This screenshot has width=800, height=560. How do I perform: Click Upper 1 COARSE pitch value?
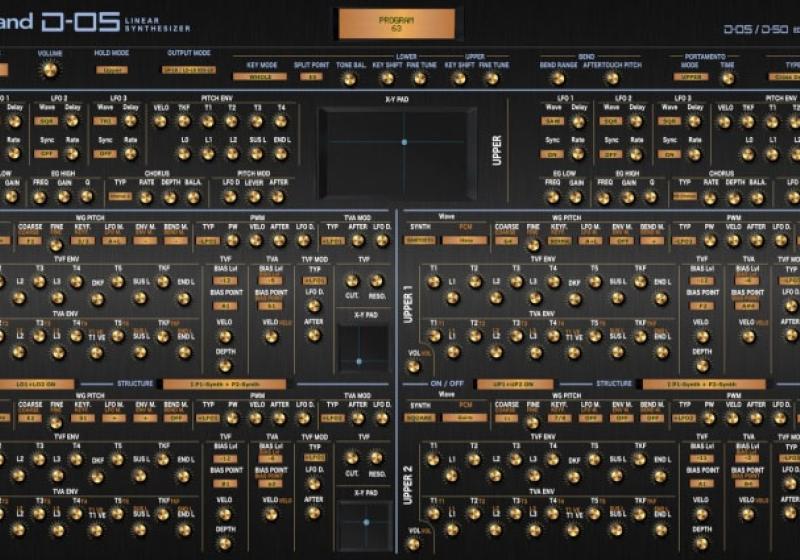[507, 241]
